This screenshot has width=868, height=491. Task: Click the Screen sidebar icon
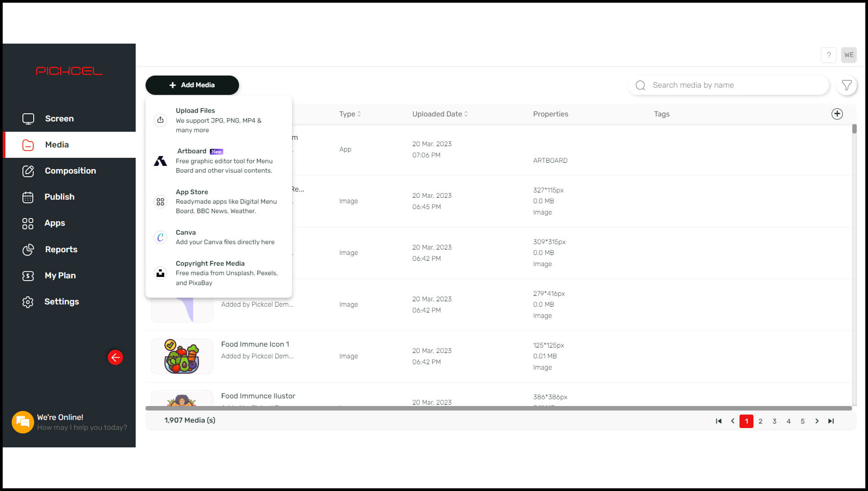tap(28, 119)
